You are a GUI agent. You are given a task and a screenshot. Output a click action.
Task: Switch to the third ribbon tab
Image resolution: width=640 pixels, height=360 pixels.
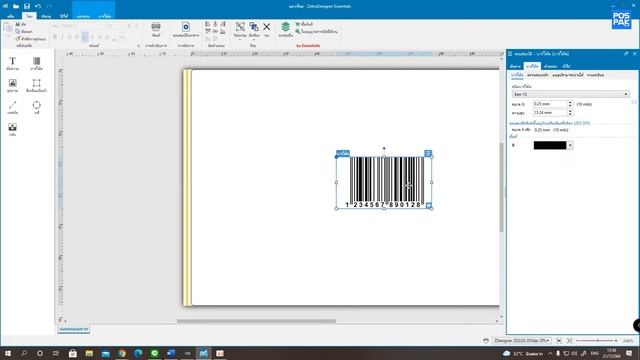(x=46, y=16)
